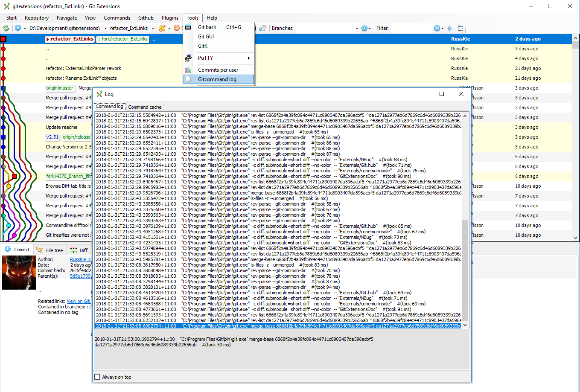Open the Branches dropdown list
The height and width of the screenshot is (392, 580).
point(357,28)
